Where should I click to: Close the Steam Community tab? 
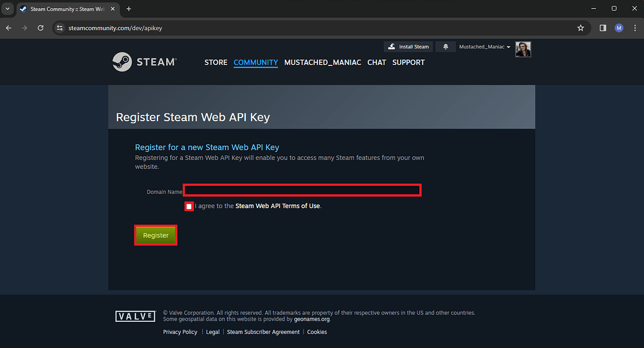click(x=113, y=9)
